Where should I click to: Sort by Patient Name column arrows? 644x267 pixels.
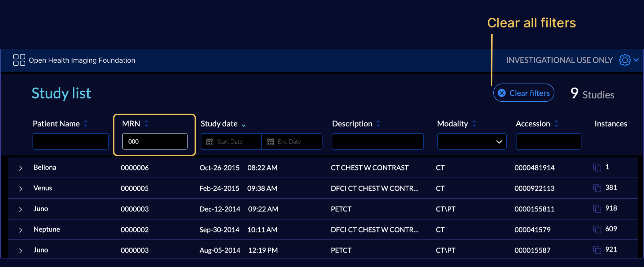pos(86,124)
